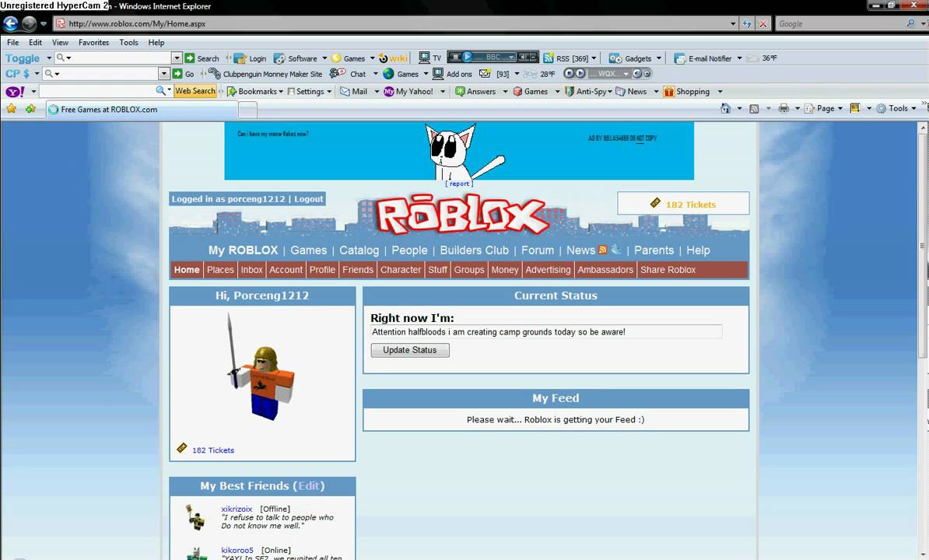Select the Free Games at ROBLOX.com tab
Image resolution: width=929 pixels, height=560 pixels.
click(x=142, y=109)
